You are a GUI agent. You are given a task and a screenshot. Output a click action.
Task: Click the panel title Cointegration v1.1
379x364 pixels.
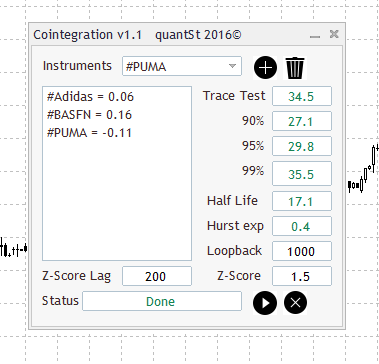click(x=88, y=35)
